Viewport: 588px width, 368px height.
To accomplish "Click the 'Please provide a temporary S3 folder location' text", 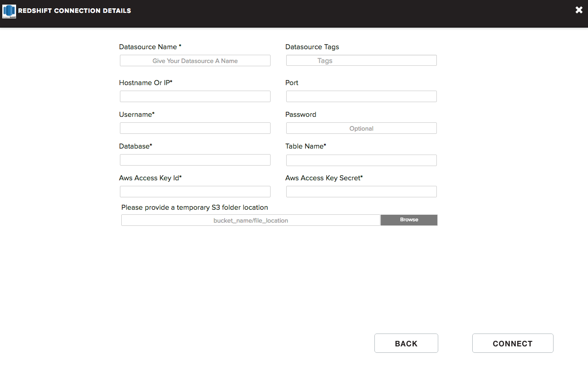I will 195,207.
